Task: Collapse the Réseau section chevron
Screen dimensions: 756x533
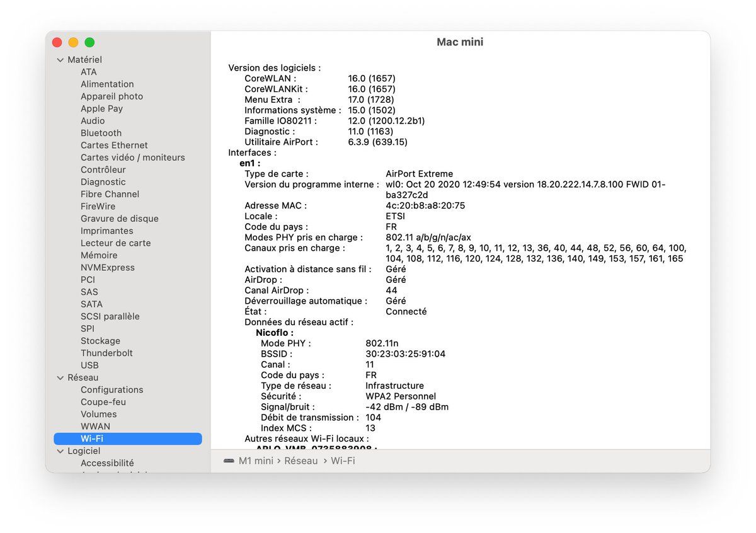Action: coord(60,378)
